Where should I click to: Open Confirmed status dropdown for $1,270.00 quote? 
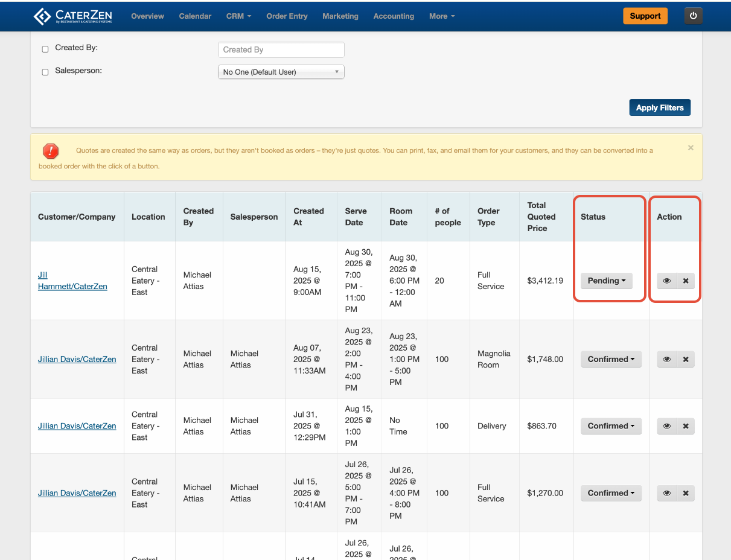[611, 493]
